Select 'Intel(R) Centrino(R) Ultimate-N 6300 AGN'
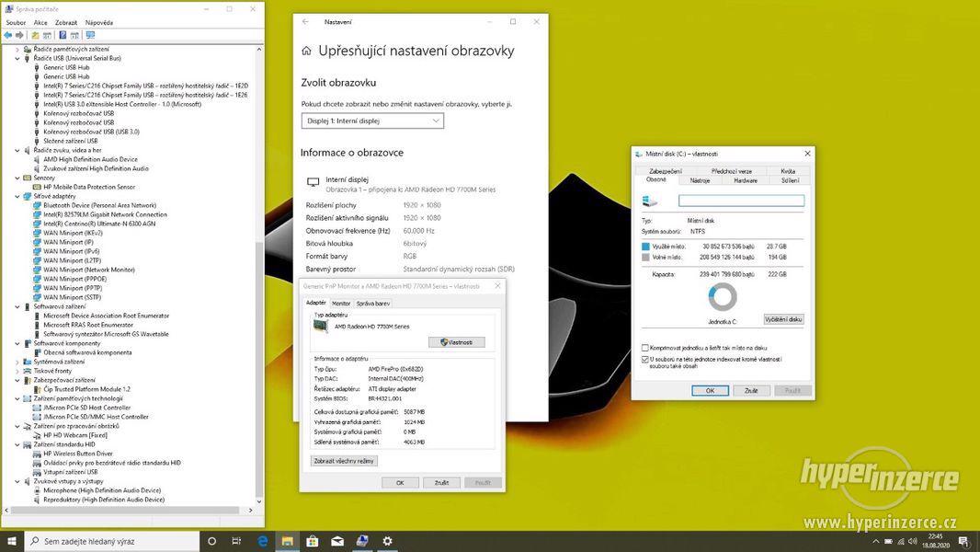 [x=99, y=224]
